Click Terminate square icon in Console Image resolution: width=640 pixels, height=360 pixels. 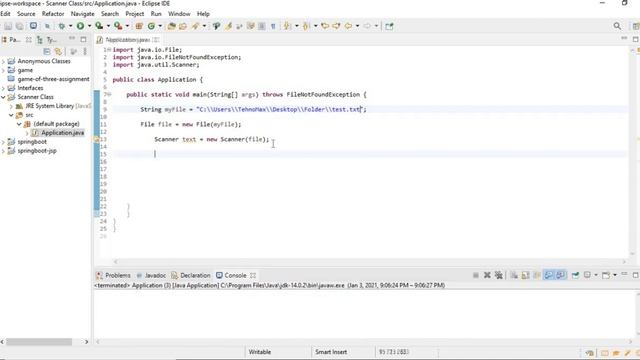pos(476,276)
